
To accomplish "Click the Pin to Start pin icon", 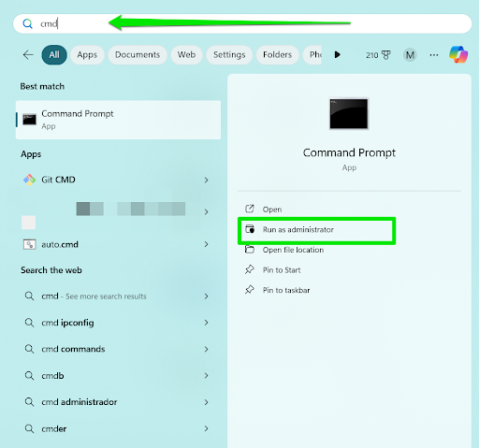I will [250, 269].
